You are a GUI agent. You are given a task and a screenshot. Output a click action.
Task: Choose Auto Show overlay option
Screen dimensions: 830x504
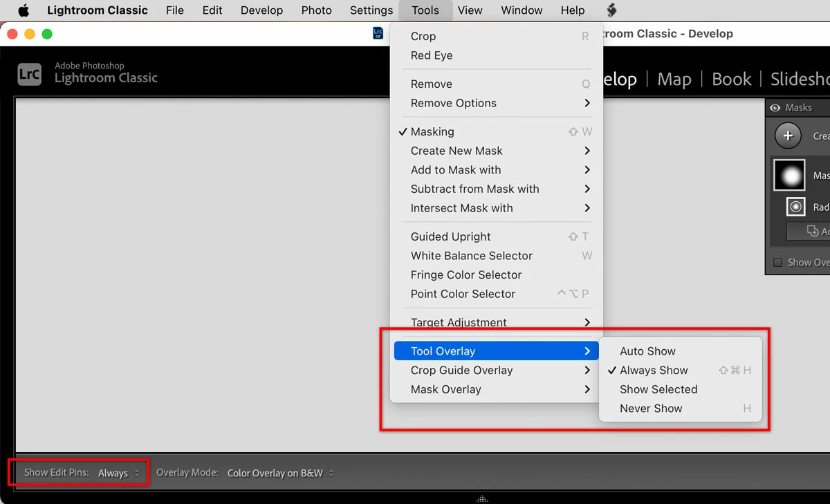(x=681, y=351)
